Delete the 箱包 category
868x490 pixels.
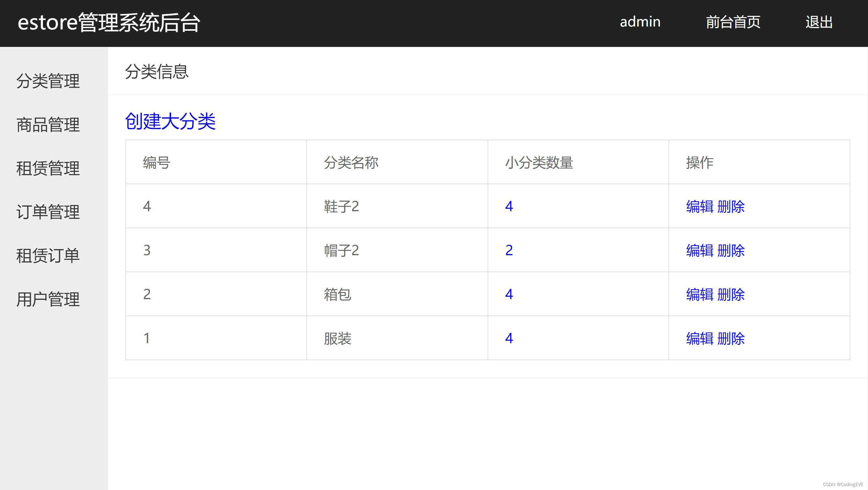(731, 295)
